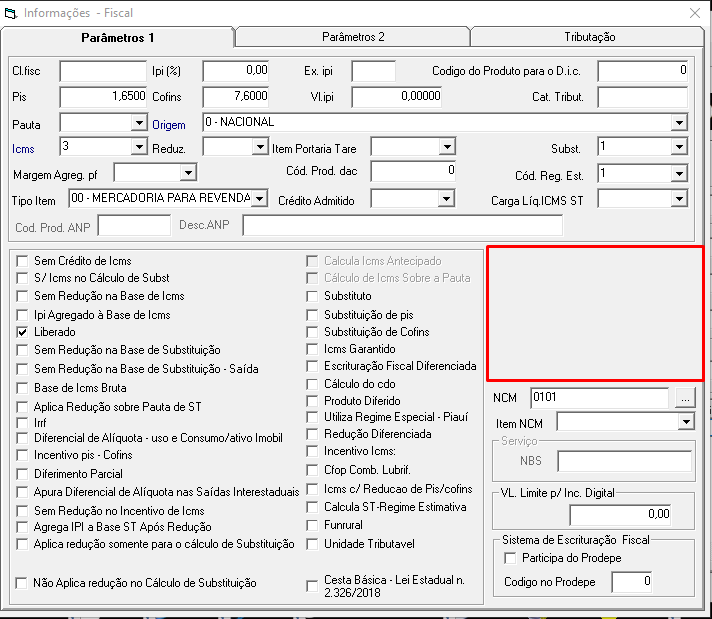Enable Sem Crédito de Icms checkbox
Viewport: 712px width, 619px height.
click(x=22, y=261)
